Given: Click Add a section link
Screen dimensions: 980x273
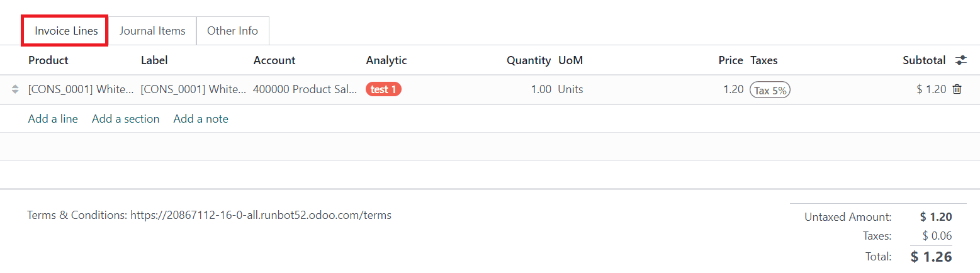Looking at the screenshot, I should [x=125, y=119].
